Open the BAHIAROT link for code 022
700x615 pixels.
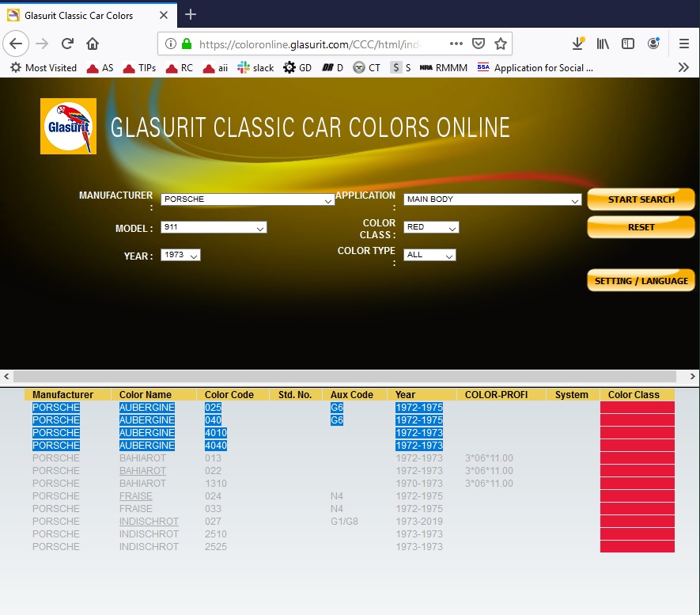142,471
